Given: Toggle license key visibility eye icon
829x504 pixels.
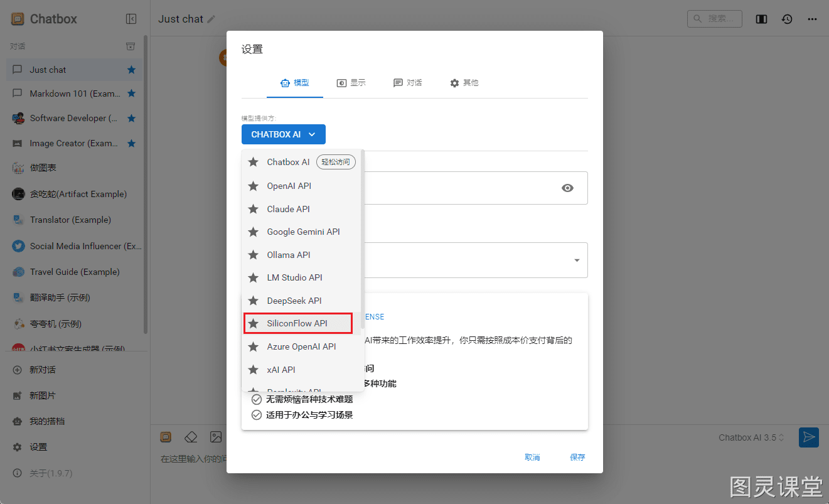Looking at the screenshot, I should pos(568,188).
